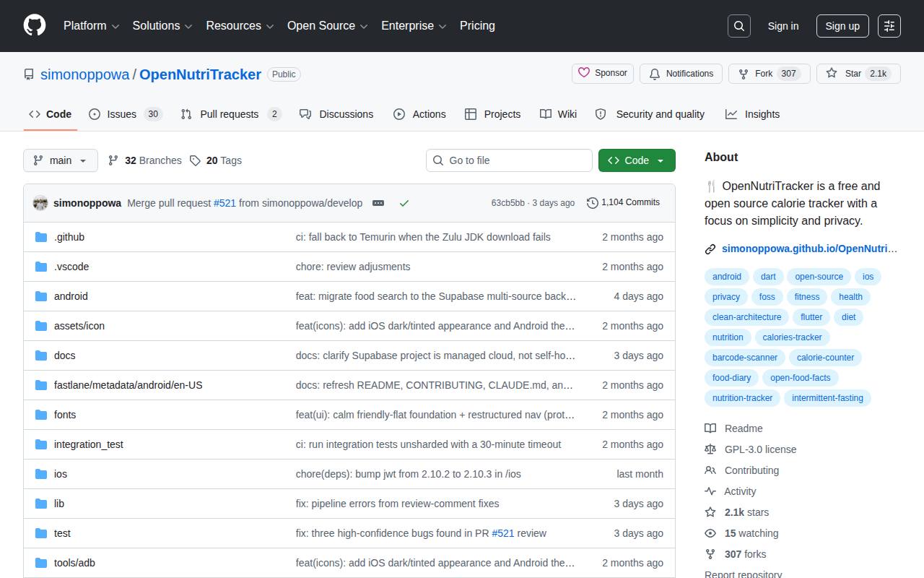
Task: Open the Insights tab
Action: tap(753, 114)
